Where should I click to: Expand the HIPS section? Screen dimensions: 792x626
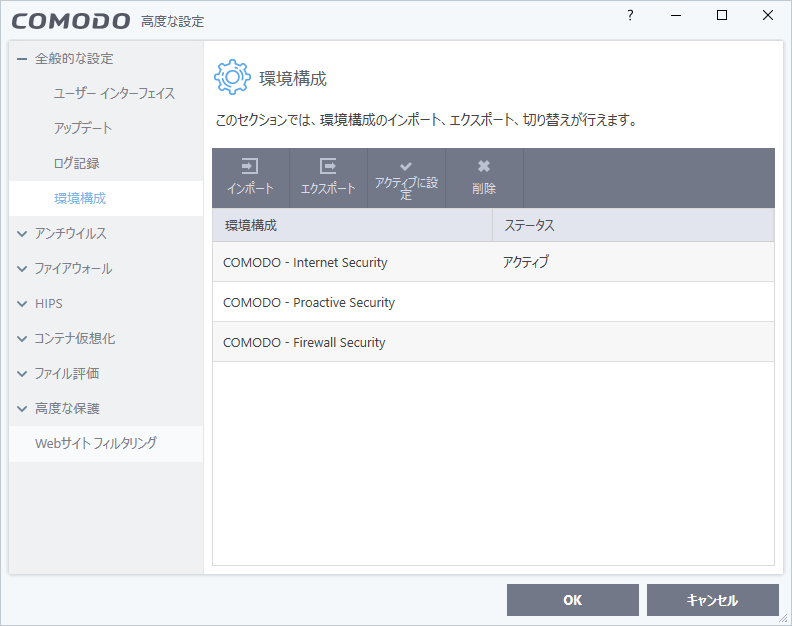[22, 304]
